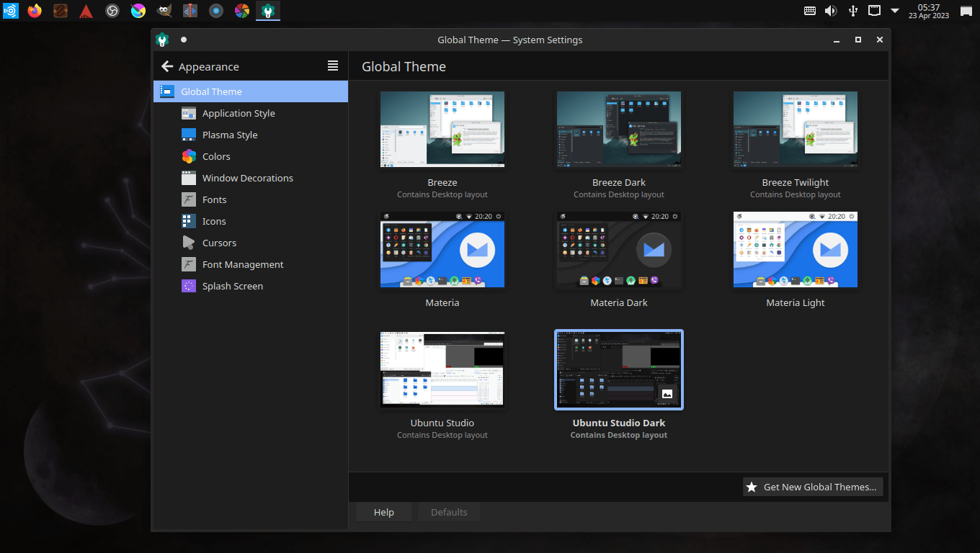980x553 pixels.
Task: Open the hamburger menu in sidebar header
Action: [x=333, y=66]
